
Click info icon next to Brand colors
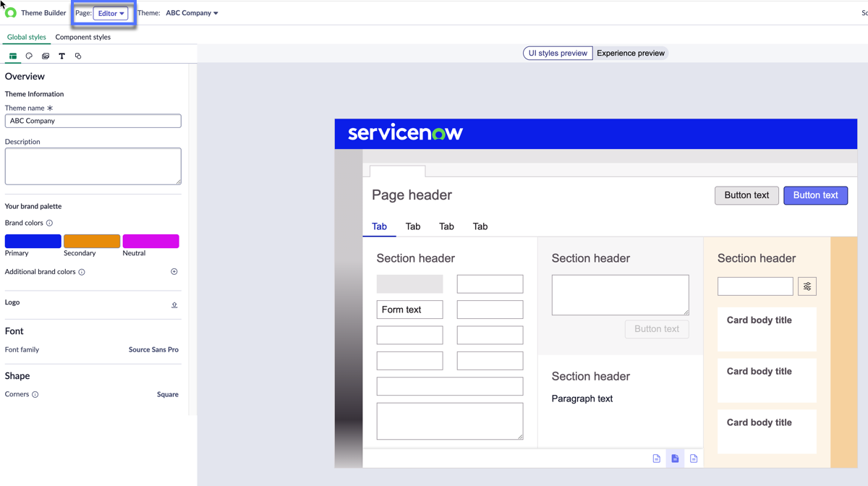coord(49,223)
